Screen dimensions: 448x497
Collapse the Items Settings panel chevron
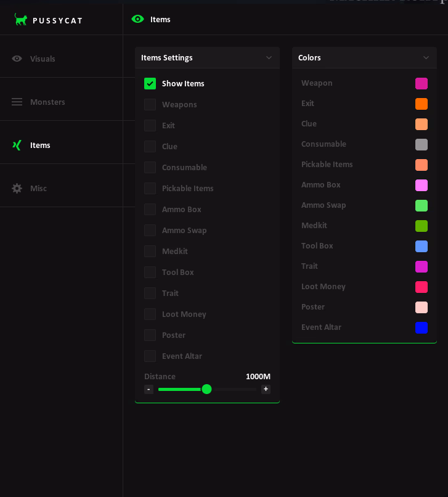(269, 58)
